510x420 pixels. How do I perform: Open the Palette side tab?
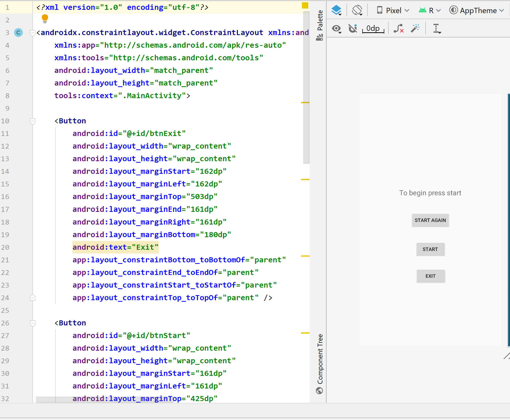[320, 25]
